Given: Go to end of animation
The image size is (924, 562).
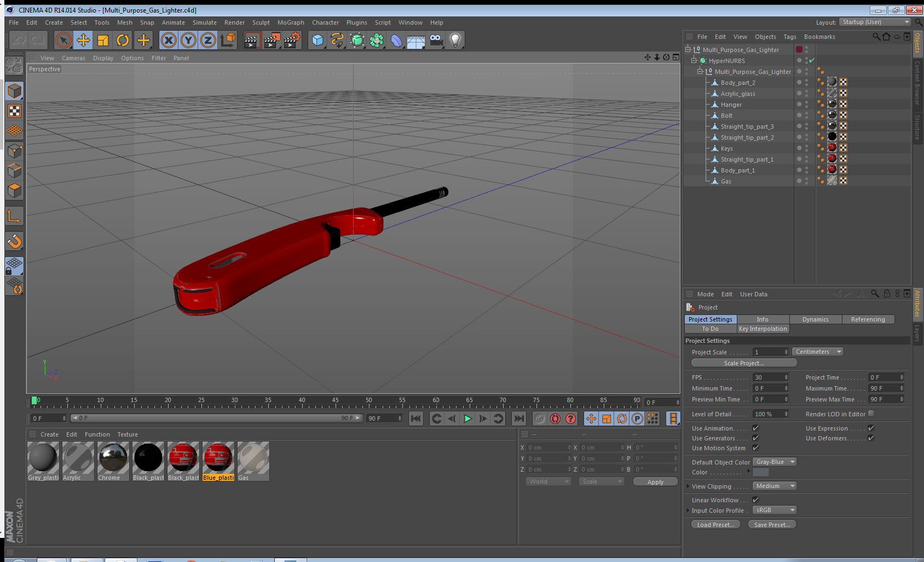Looking at the screenshot, I should click(x=518, y=419).
